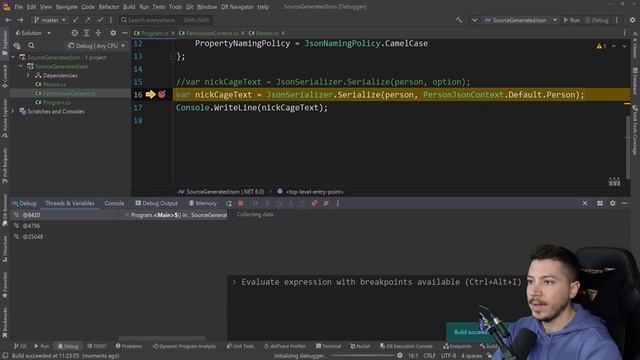
Task: Open the master git branch dropdown
Action: [49, 20]
